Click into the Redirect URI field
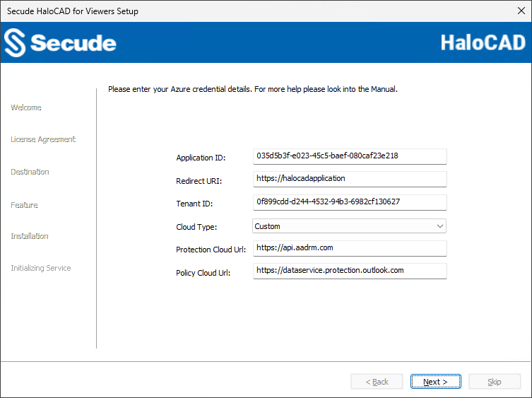Image resolution: width=532 pixels, height=398 pixels. (x=350, y=178)
